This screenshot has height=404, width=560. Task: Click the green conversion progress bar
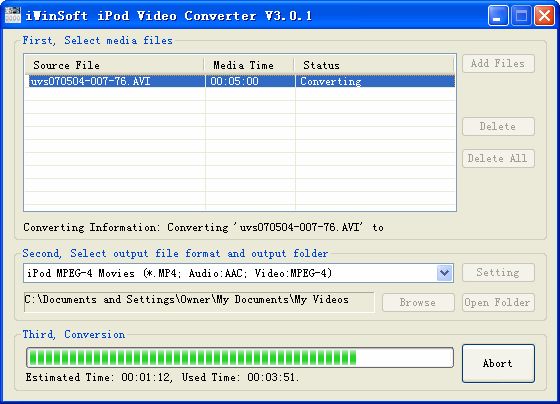(240, 358)
